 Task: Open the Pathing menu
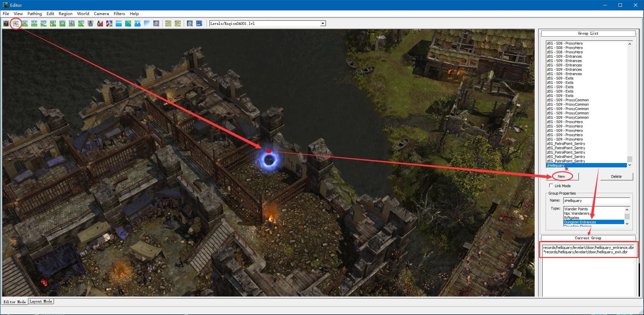click(35, 14)
